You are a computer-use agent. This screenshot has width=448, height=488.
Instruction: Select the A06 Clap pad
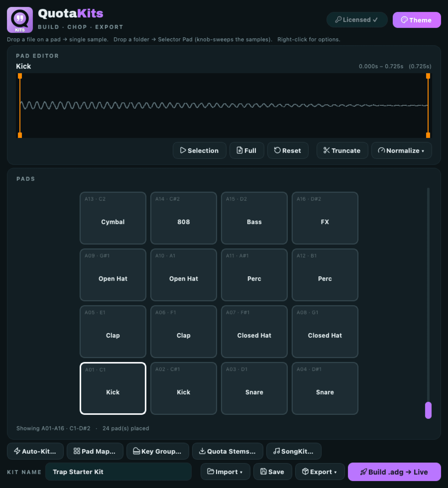[184, 332]
